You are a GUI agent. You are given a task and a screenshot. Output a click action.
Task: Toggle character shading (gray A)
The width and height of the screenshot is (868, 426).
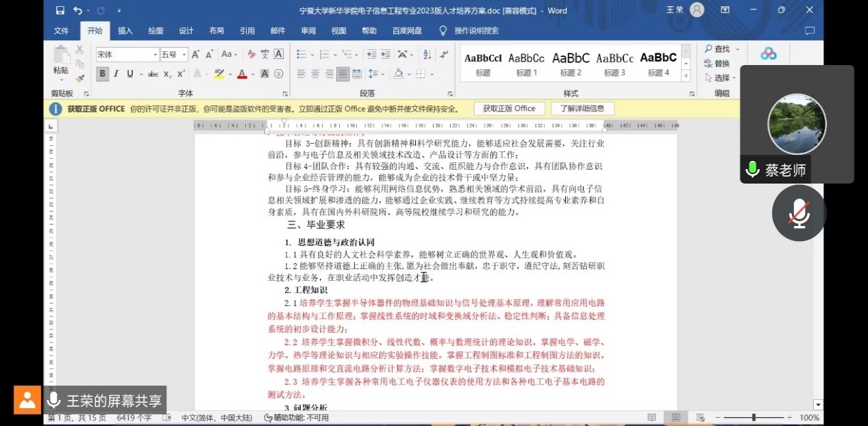(266, 74)
